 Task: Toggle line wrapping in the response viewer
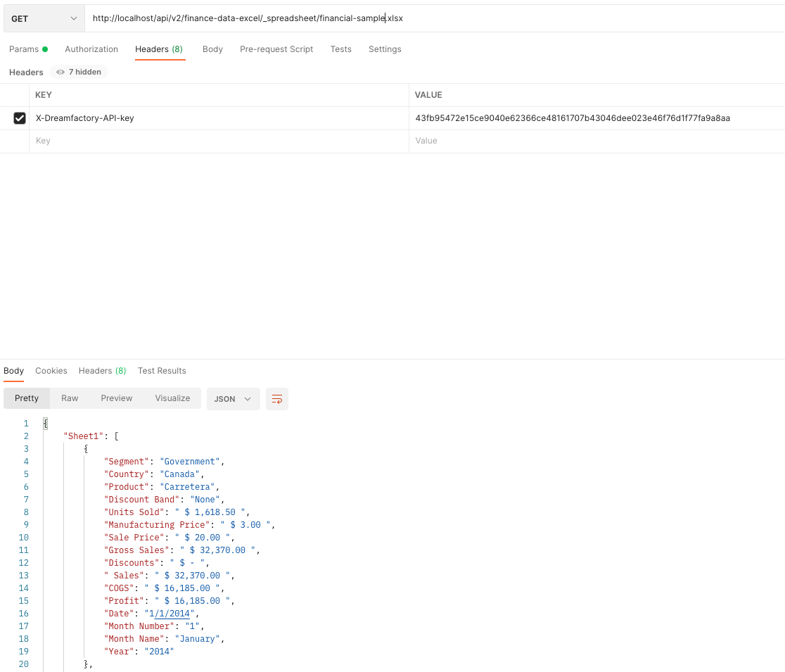(x=276, y=398)
